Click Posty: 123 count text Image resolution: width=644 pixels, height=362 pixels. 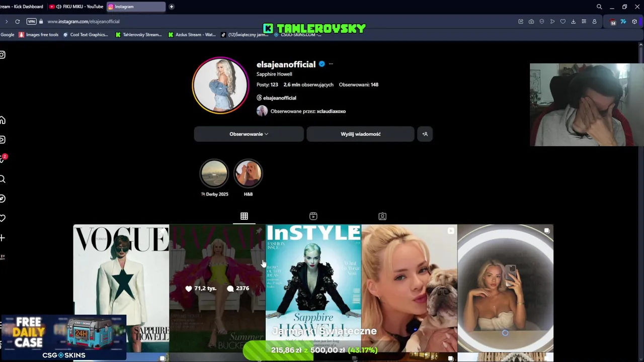pos(267,84)
